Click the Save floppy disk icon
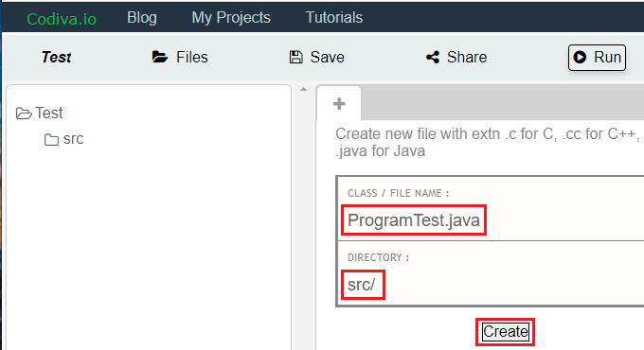Viewport: 644px width, 350px height. point(295,57)
